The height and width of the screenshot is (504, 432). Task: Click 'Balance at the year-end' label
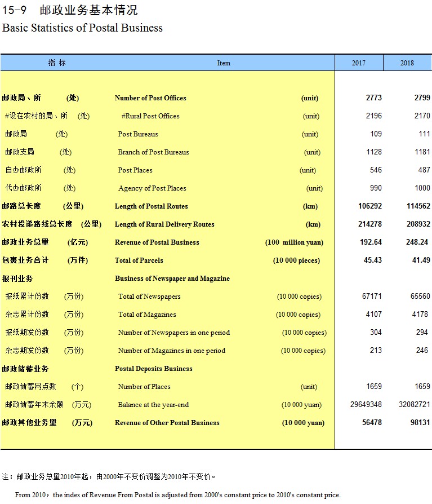pos(153,405)
